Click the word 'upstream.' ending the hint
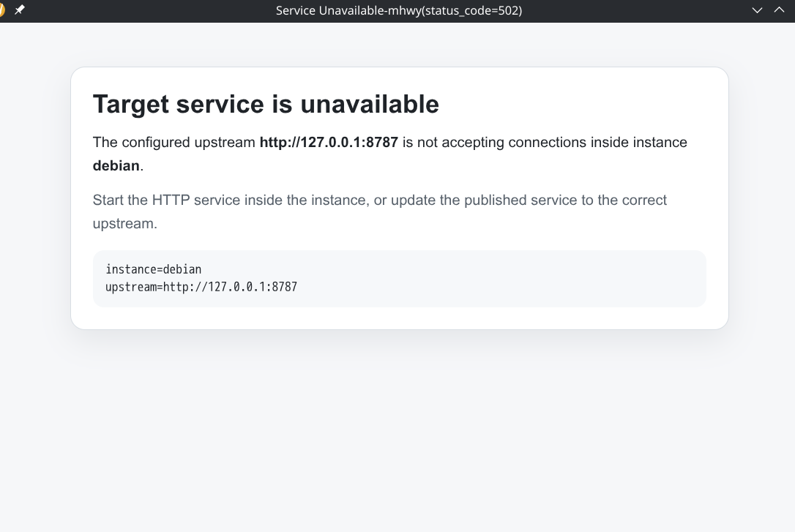This screenshot has width=795, height=532. pos(124,223)
